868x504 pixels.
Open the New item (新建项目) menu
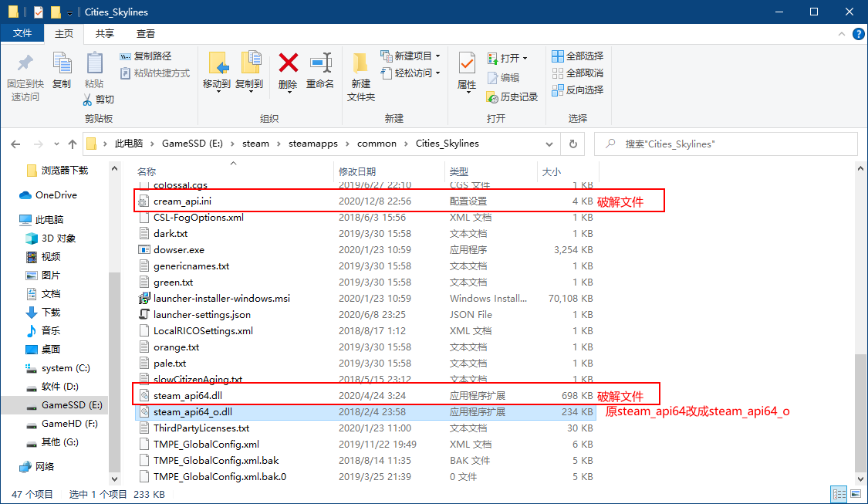(410, 56)
